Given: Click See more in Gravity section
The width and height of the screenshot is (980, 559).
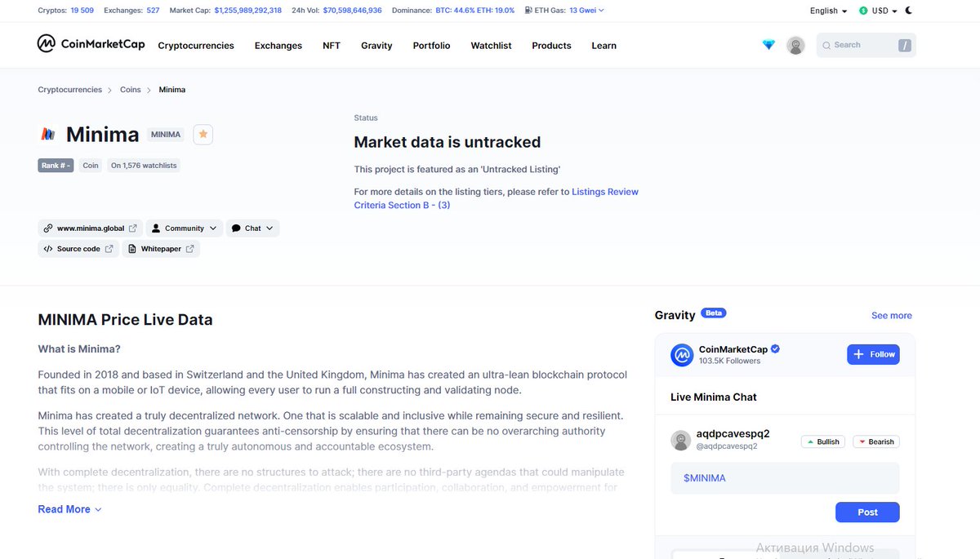Looking at the screenshot, I should (x=892, y=316).
